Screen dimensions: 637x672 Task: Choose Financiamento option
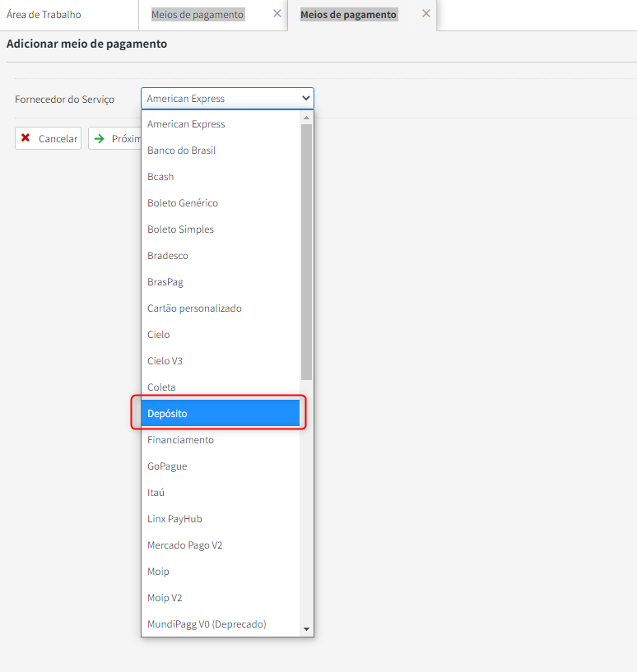pos(221,440)
